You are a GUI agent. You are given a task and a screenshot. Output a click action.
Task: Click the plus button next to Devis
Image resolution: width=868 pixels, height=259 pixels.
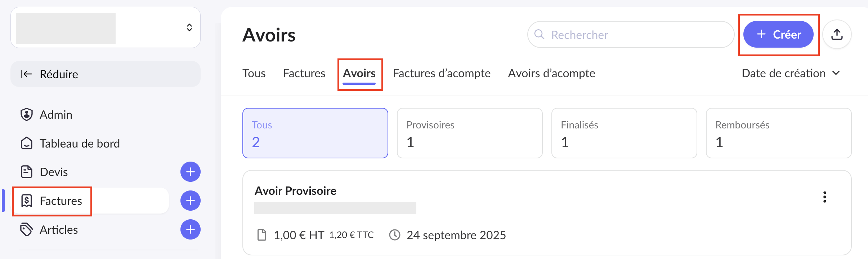point(190,172)
